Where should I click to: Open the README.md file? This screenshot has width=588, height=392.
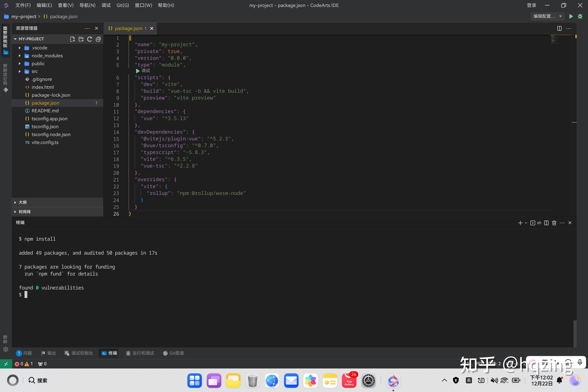click(x=45, y=110)
